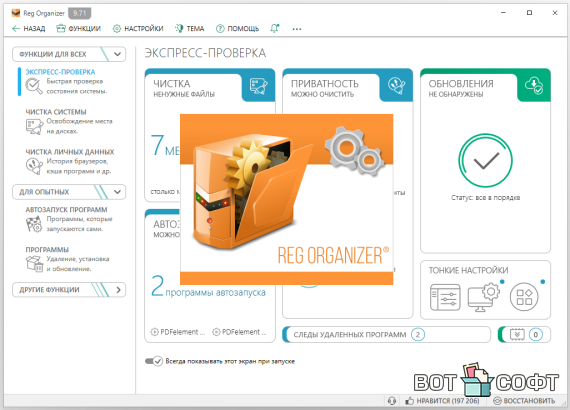
Task: Click the disk cleanup icon beside Освобождение места
Action: pos(34,126)
